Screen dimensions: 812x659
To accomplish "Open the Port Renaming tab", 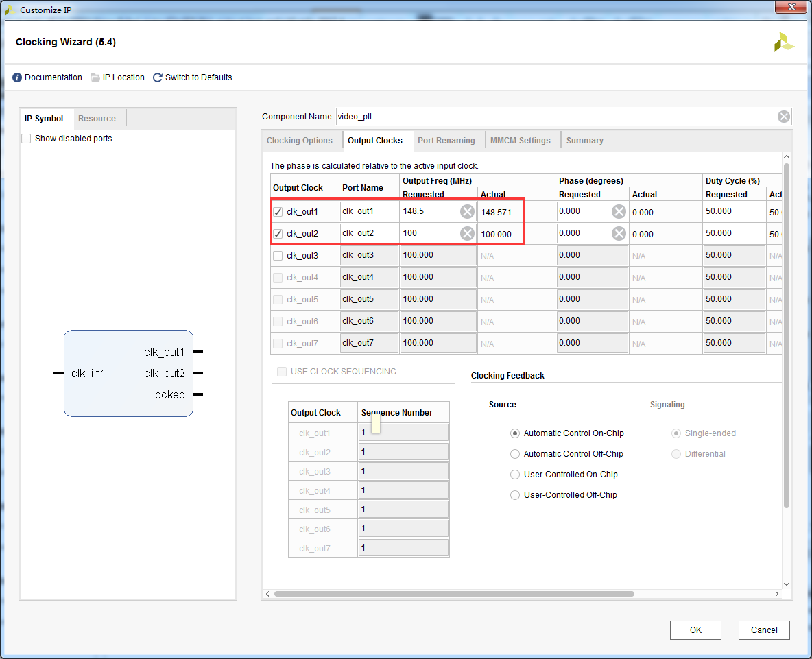I will pyautogui.click(x=446, y=141).
